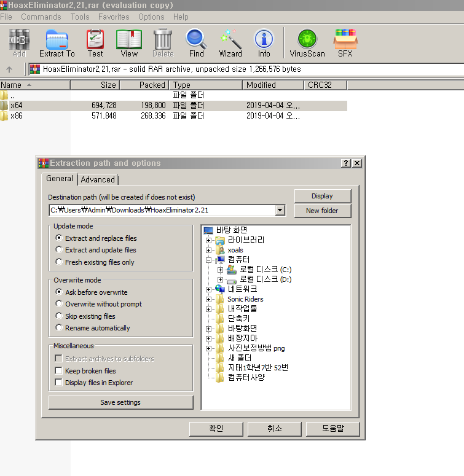Cancel with the 취소 button
The width and height of the screenshot is (464, 476).
click(275, 429)
